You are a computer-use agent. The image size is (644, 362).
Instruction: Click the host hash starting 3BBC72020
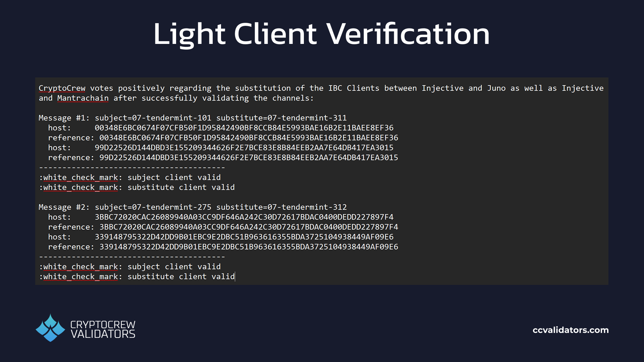pyautogui.click(x=244, y=217)
